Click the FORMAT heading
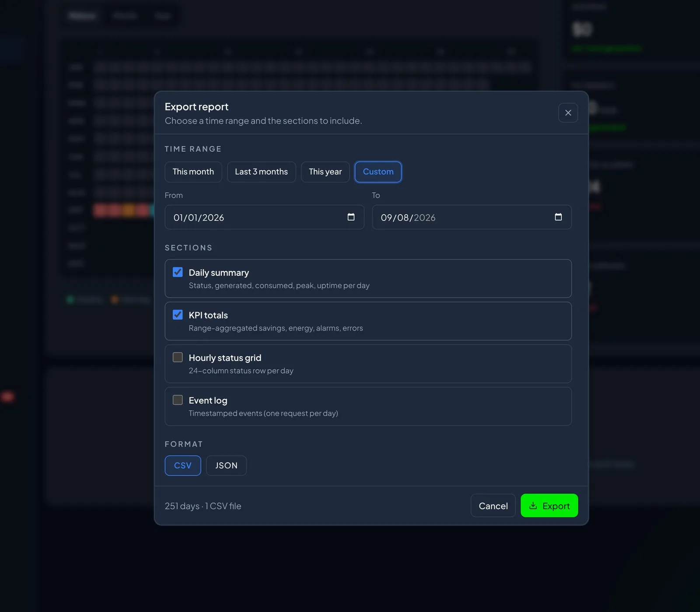Image resolution: width=700 pixels, height=612 pixels. tap(184, 444)
